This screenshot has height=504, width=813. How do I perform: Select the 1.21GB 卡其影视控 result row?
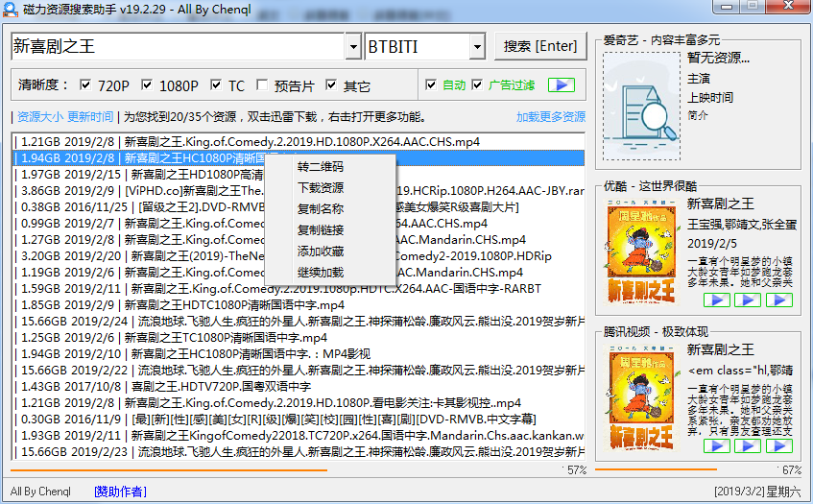299,403
